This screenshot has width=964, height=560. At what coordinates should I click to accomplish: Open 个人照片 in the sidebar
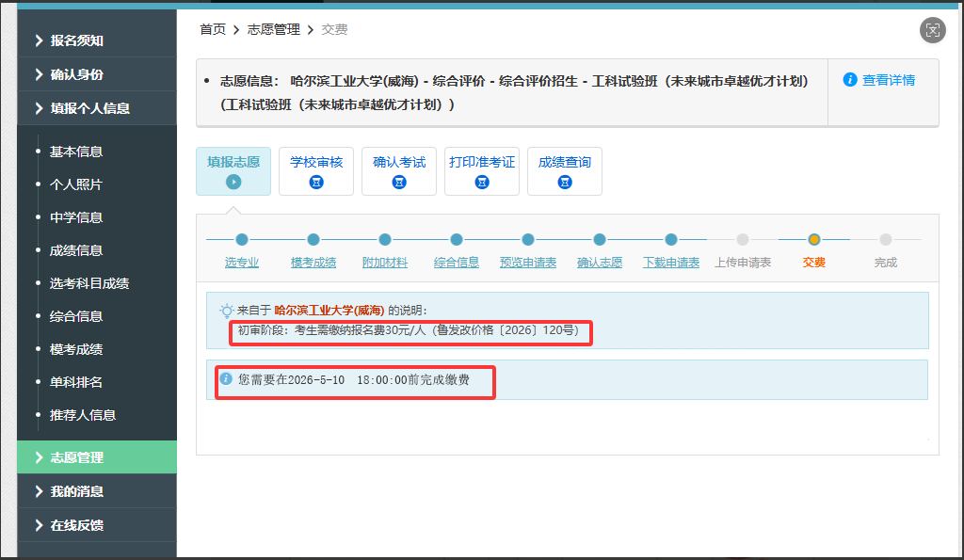[x=75, y=184]
